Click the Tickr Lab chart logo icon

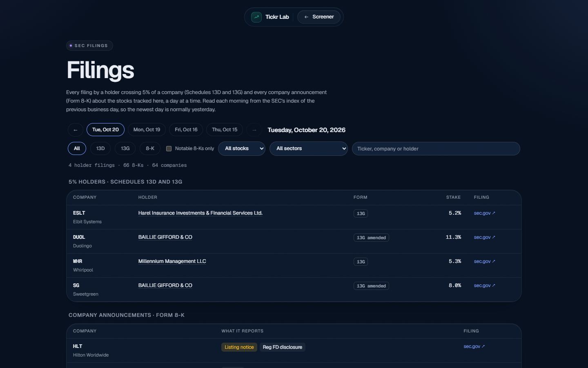[256, 17]
